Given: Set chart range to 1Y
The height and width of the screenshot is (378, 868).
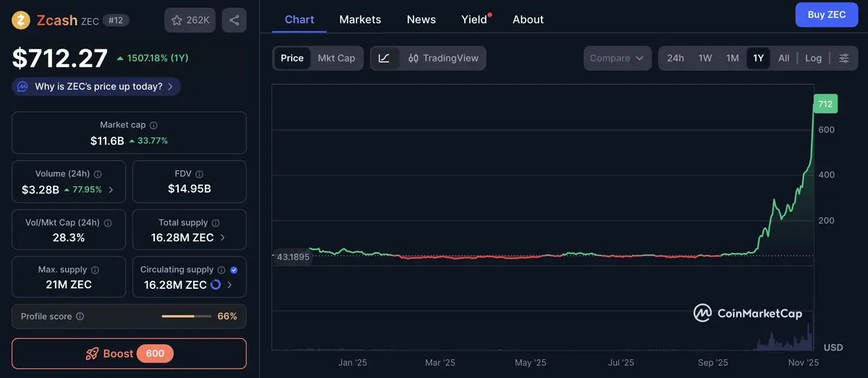Looking at the screenshot, I should [x=759, y=58].
